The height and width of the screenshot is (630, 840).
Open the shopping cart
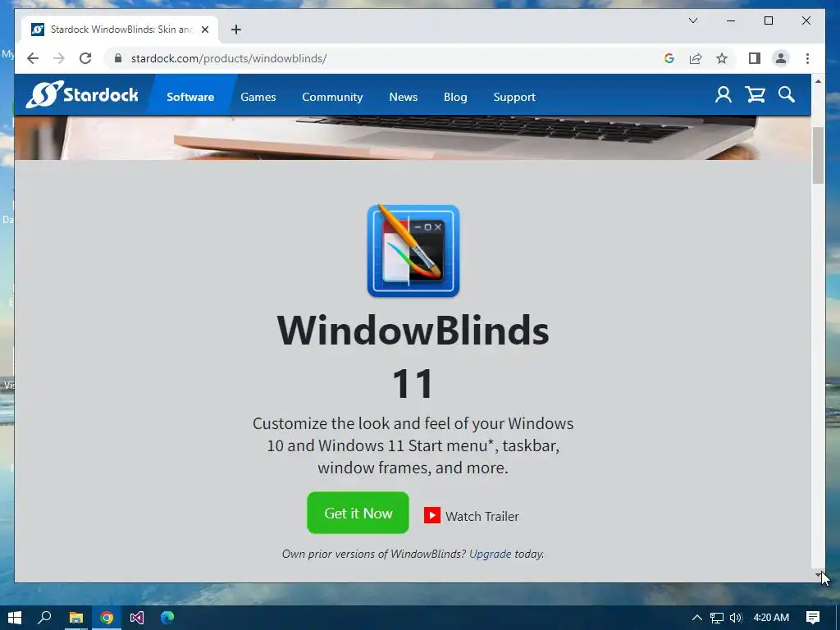(x=755, y=95)
